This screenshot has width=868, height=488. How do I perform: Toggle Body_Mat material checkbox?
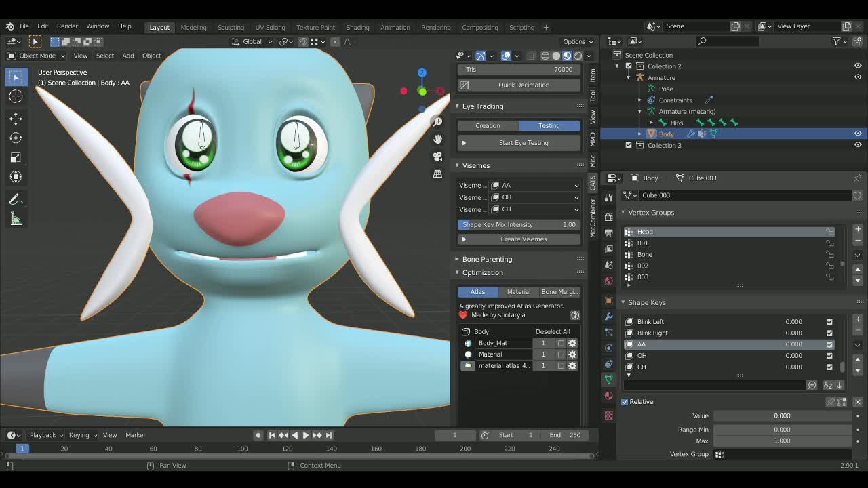561,343
